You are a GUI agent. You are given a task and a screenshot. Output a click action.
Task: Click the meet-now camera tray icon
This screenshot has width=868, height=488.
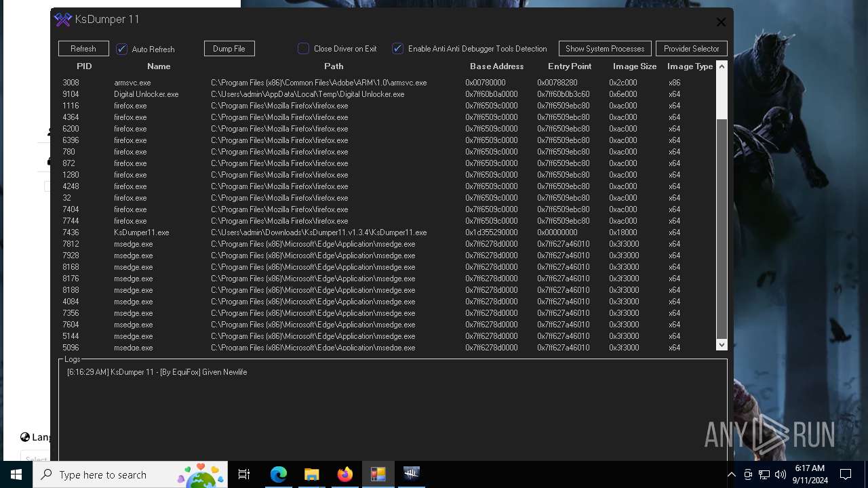(x=748, y=474)
